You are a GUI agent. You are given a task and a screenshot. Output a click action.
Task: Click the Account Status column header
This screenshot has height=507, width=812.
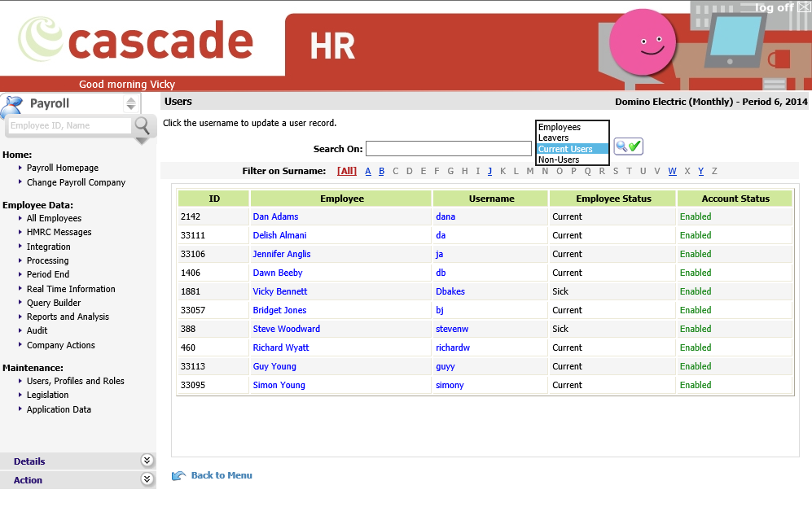[x=735, y=199]
